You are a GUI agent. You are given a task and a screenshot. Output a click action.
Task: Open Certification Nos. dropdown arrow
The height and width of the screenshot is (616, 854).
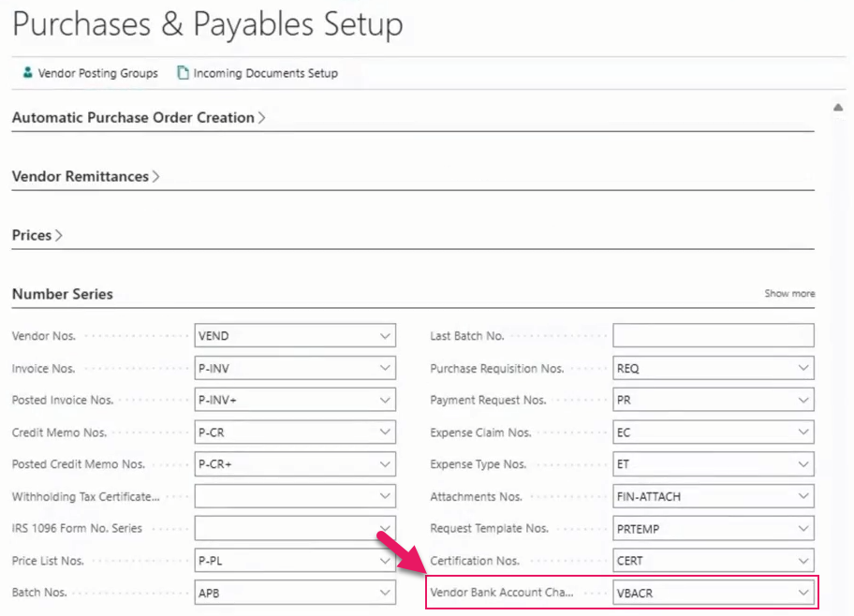click(x=803, y=561)
